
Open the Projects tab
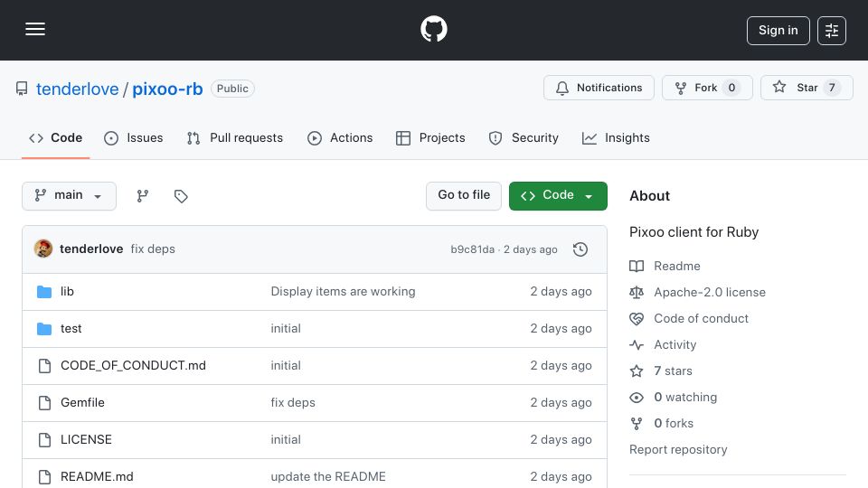click(x=430, y=137)
